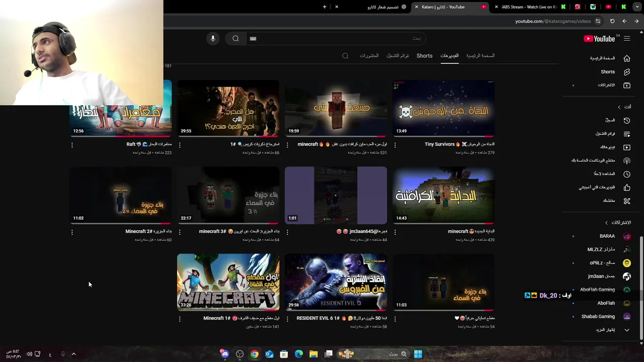The width and height of the screenshot is (644, 362).
Task: Click the YouTube search input field
Action: tap(337, 39)
